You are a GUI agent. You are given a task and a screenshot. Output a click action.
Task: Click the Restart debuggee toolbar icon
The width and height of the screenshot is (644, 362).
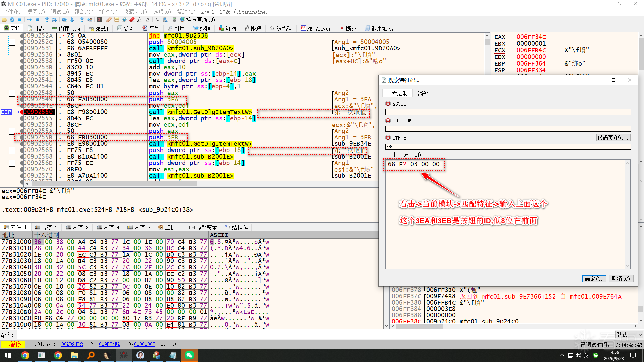click(12, 20)
